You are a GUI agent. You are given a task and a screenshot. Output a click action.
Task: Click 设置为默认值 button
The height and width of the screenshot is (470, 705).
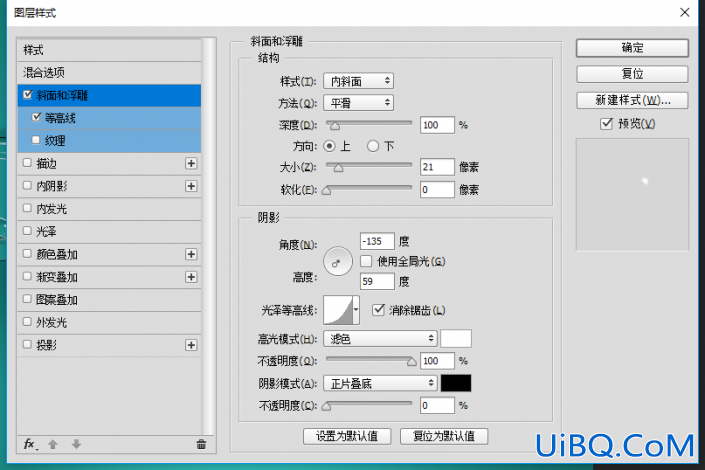coord(347,436)
